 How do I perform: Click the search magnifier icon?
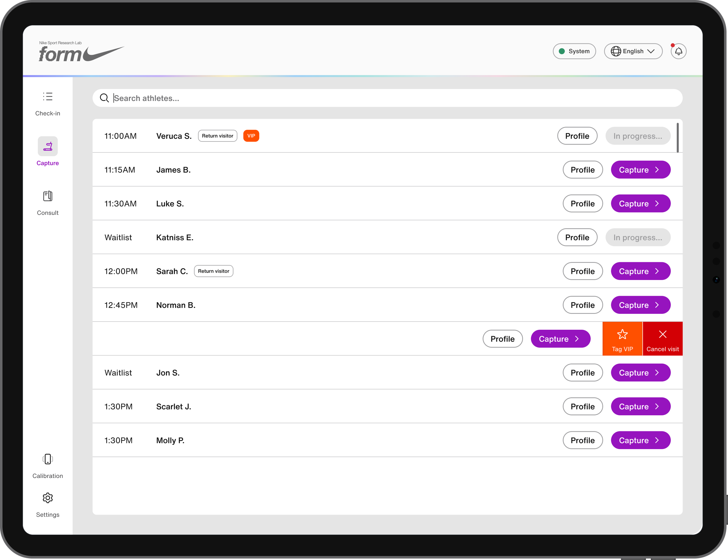pos(104,98)
